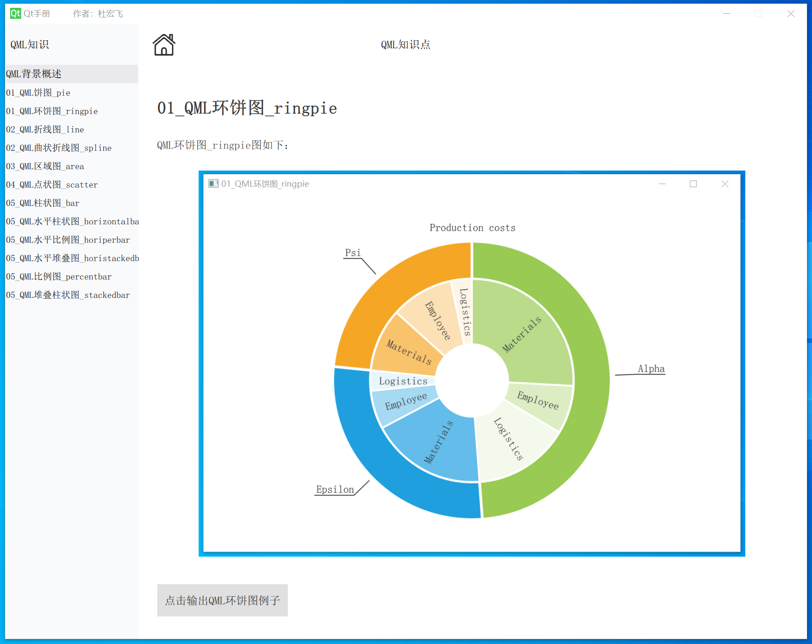Open 05_QML比例图_percentbar page

[71, 276]
